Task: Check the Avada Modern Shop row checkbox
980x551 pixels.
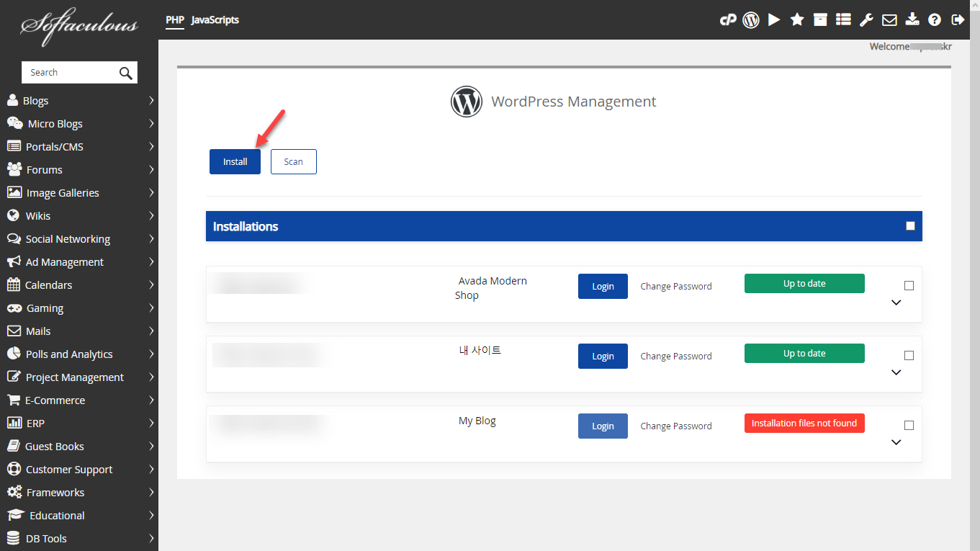Action: (909, 286)
